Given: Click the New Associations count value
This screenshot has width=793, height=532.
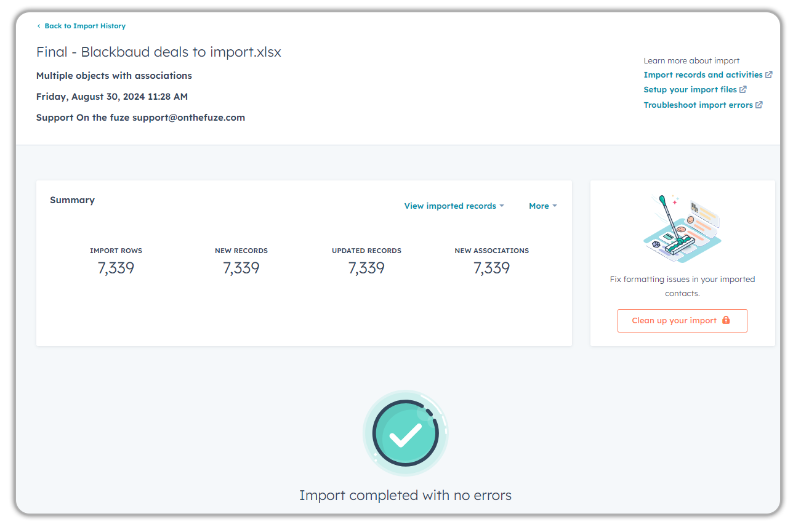Looking at the screenshot, I should tap(491, 268).
